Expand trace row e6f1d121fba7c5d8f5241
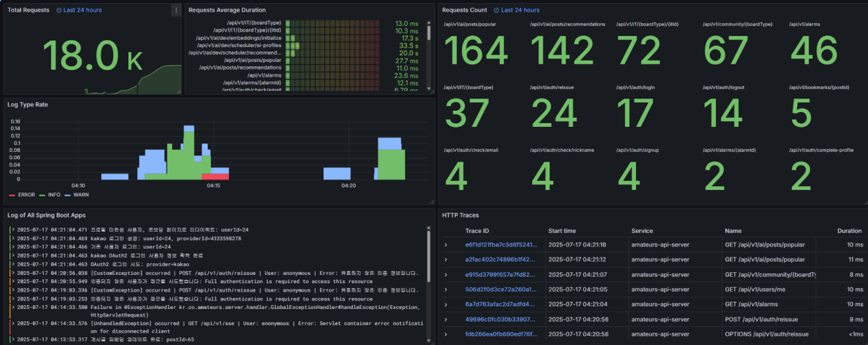The image size is (868, 345). 445,245
